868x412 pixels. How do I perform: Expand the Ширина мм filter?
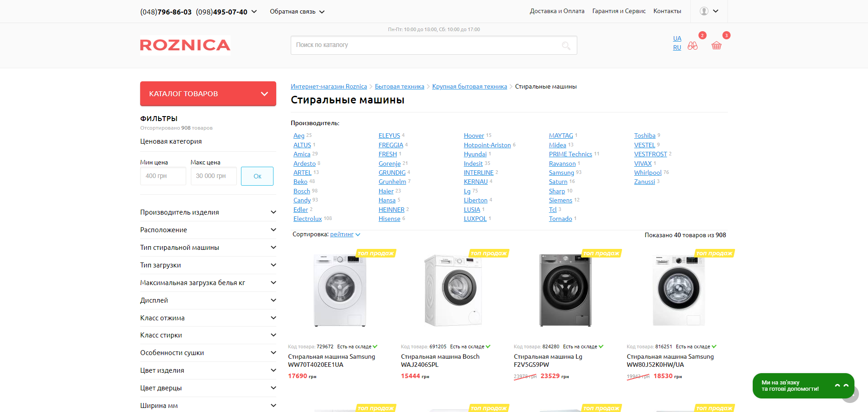pos(208,406)
